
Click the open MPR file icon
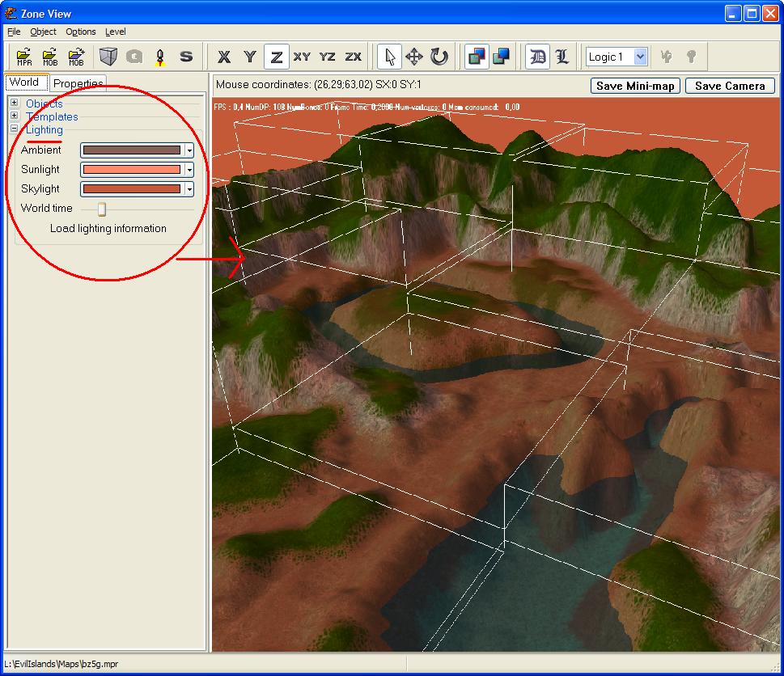click(x=24, y=57)
